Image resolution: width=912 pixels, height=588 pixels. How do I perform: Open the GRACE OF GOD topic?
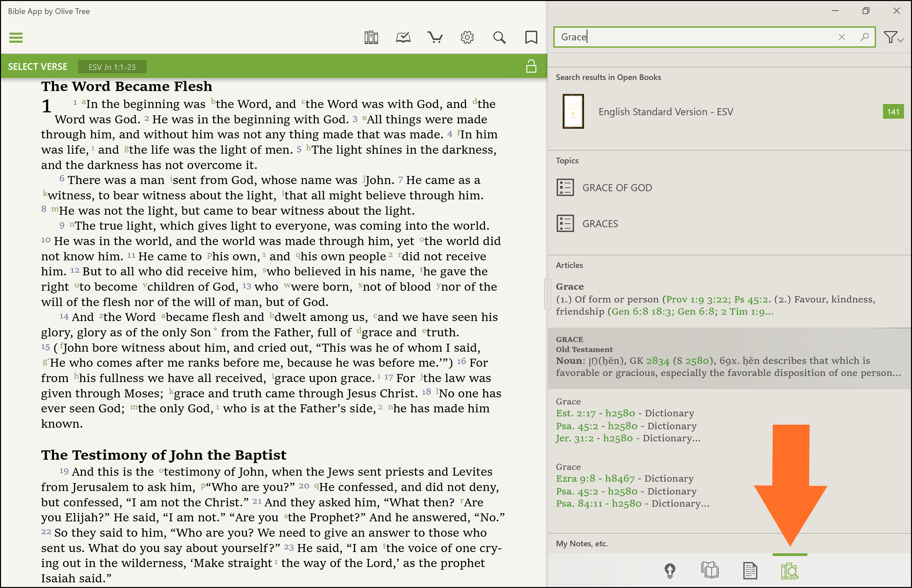click(x=617, y=187)
